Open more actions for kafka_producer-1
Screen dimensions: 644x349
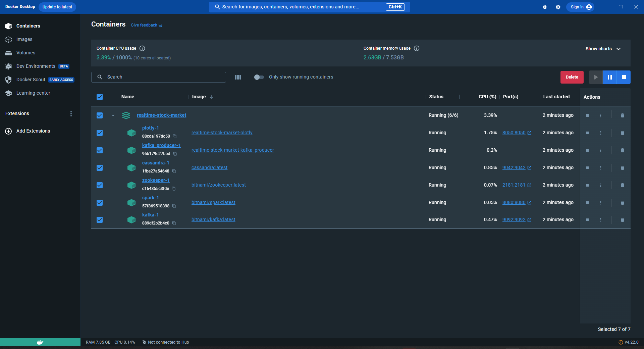pyautogui.click(x=601, y=150)
